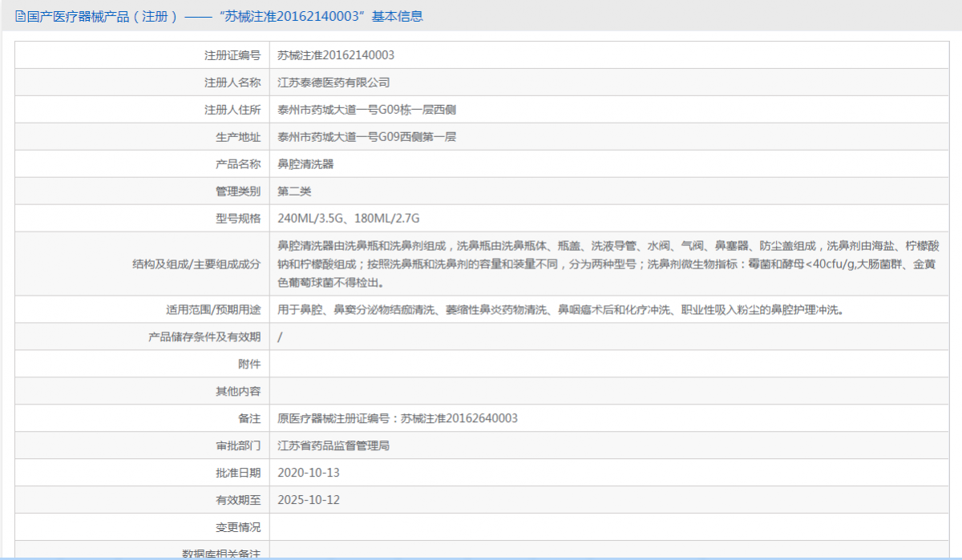Select the slash value in the 产品储存条件及有效期 row
Image resolution: width=962 pixels, height=560 pixels.
(x=280, y=336)
